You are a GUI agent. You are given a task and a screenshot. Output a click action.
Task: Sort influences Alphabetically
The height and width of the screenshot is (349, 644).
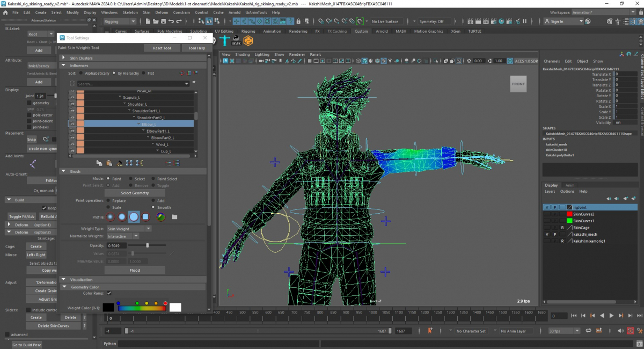[x=81, y=73]
